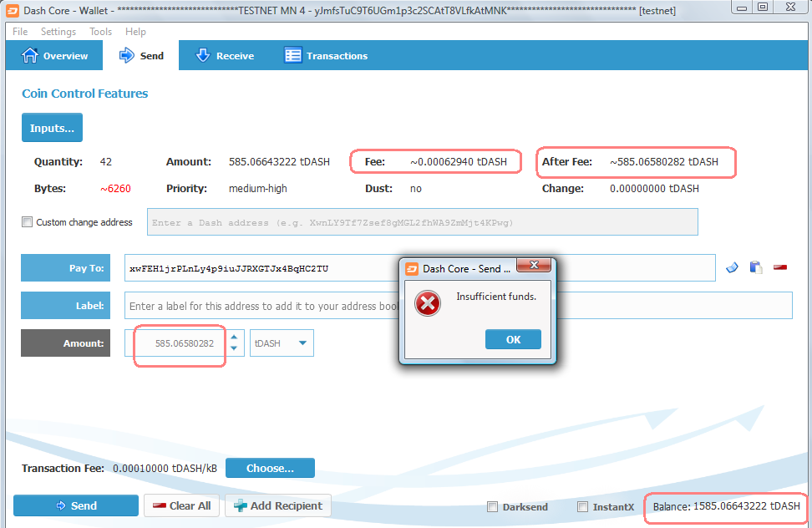The width and height of the screenshot is (812, 528).
Task: Click the Change value 0.00000000 tDASH
Action: [x=654, y=189]
